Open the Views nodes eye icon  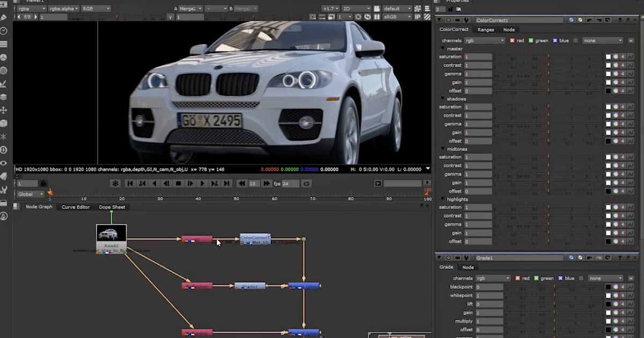pos(4,163)
